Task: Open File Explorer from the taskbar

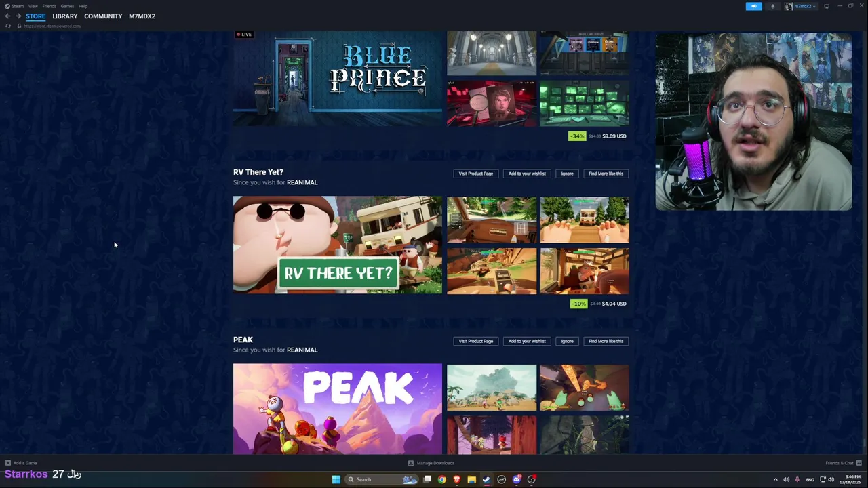Action: [x=472, y=479]
